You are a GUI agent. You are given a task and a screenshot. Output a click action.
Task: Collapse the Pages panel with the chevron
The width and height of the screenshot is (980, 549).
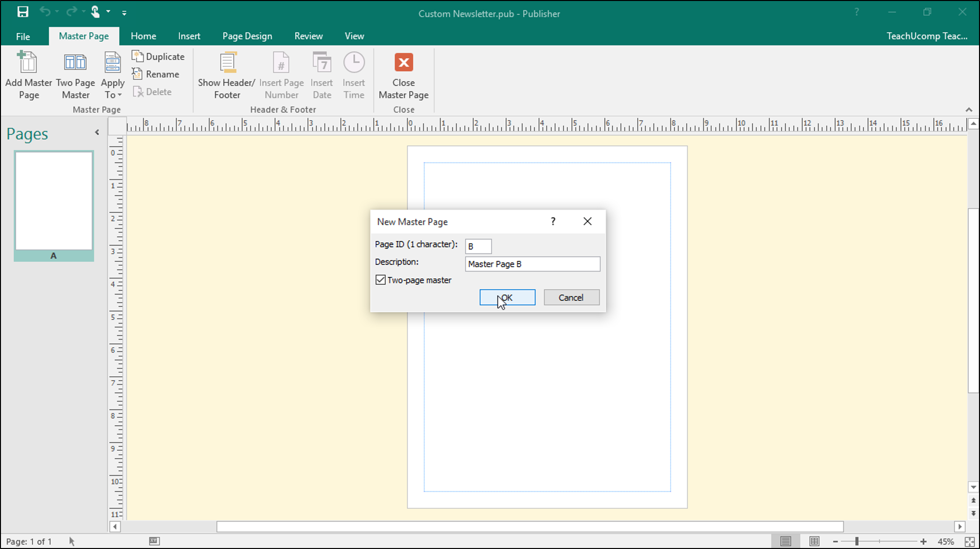pos(96,132)
